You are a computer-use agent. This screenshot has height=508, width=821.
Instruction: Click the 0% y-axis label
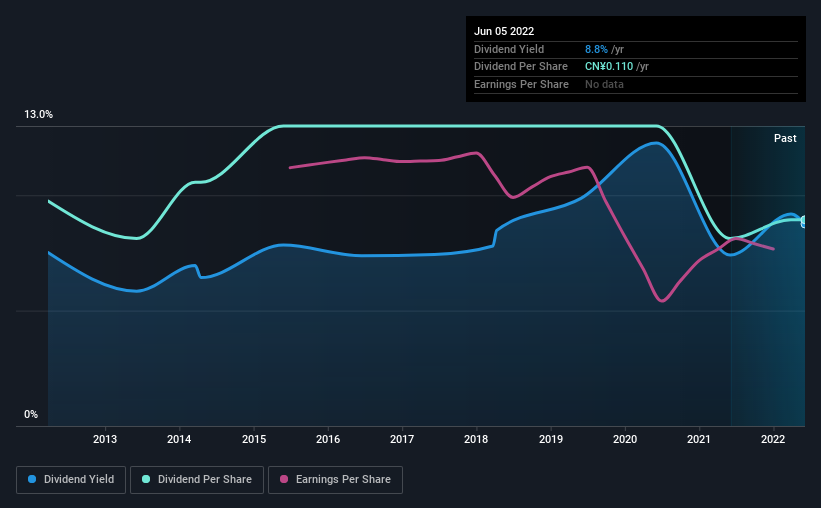[x=31, y=414]
